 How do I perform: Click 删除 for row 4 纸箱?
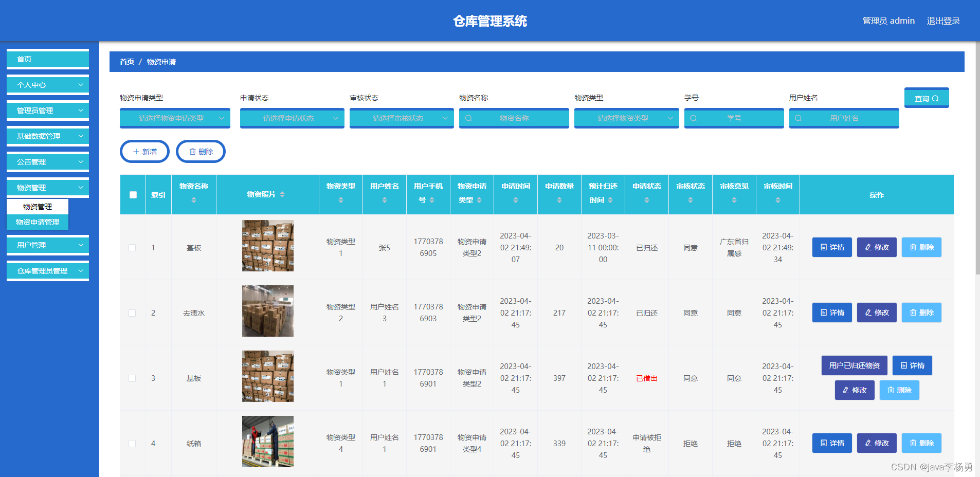pos(921,443)
